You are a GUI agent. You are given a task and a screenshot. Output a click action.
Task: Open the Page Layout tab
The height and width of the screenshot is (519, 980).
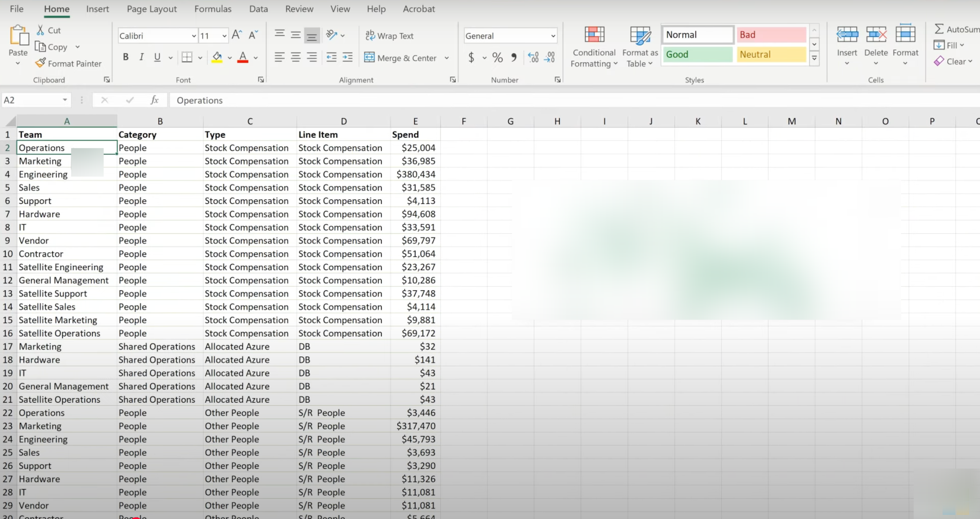point(151,9)
